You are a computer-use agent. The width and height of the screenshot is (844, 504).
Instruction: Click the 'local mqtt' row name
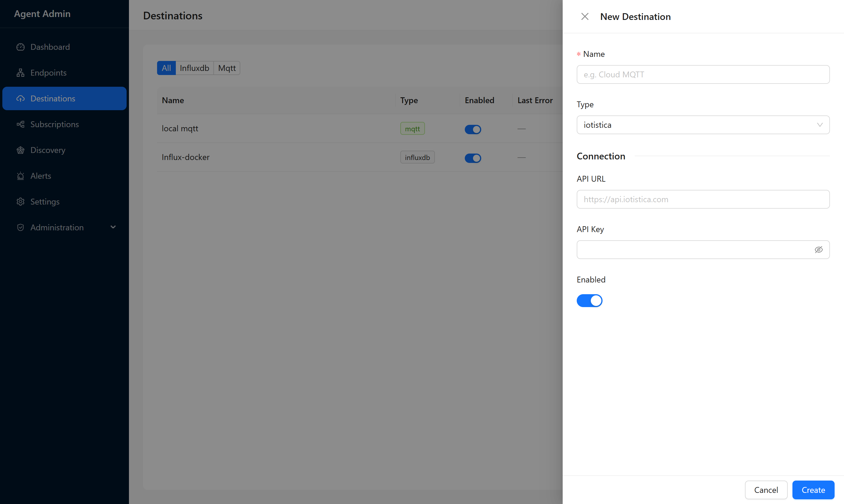180,129
